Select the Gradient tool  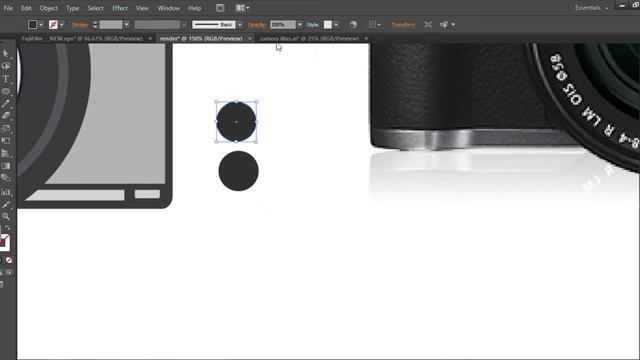click(x=6, y=166)
